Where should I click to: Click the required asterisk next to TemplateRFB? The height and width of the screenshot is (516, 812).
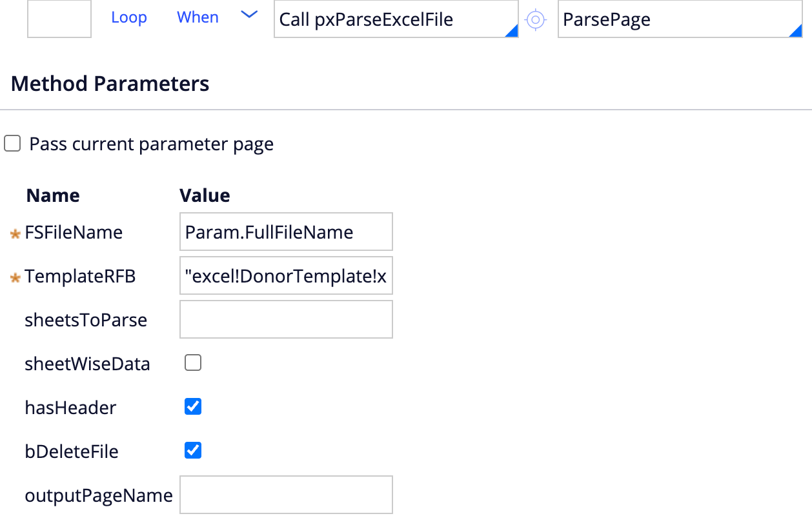pyautogui.click(x=15, y=278)
